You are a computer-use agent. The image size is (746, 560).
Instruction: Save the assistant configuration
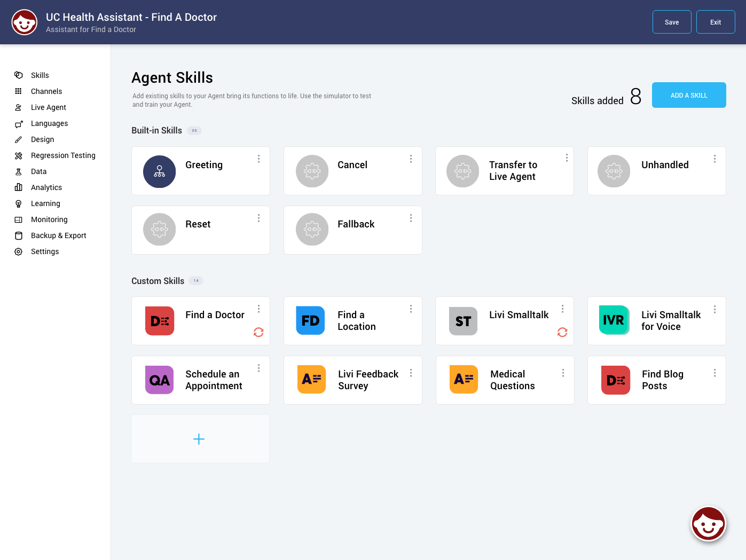click(x=672, y=22)
